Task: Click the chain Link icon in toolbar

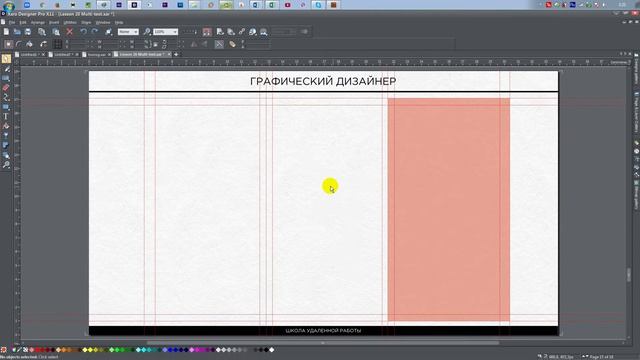Action: 242,32
